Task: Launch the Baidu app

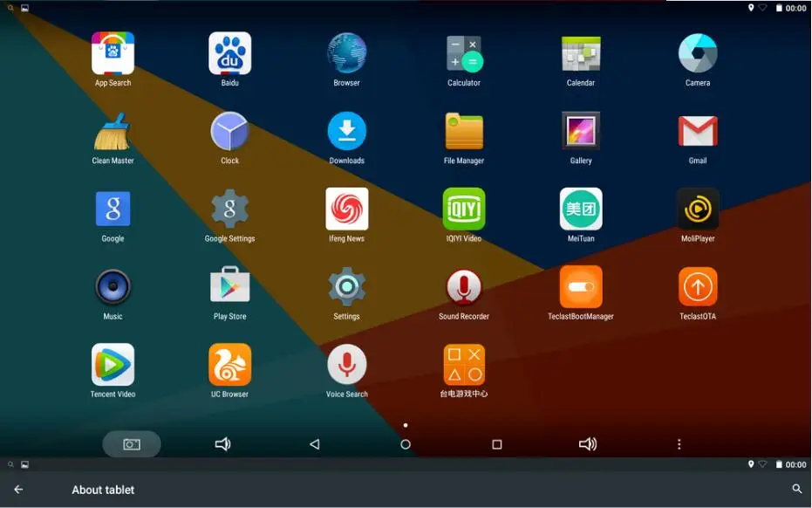Action: (230, 53)
